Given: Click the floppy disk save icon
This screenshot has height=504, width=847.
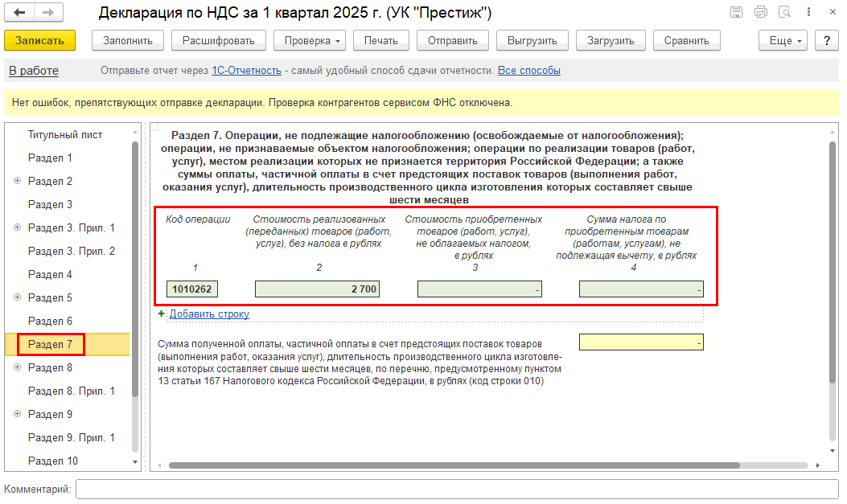Looking at the screenshot, I should (736, 13).
